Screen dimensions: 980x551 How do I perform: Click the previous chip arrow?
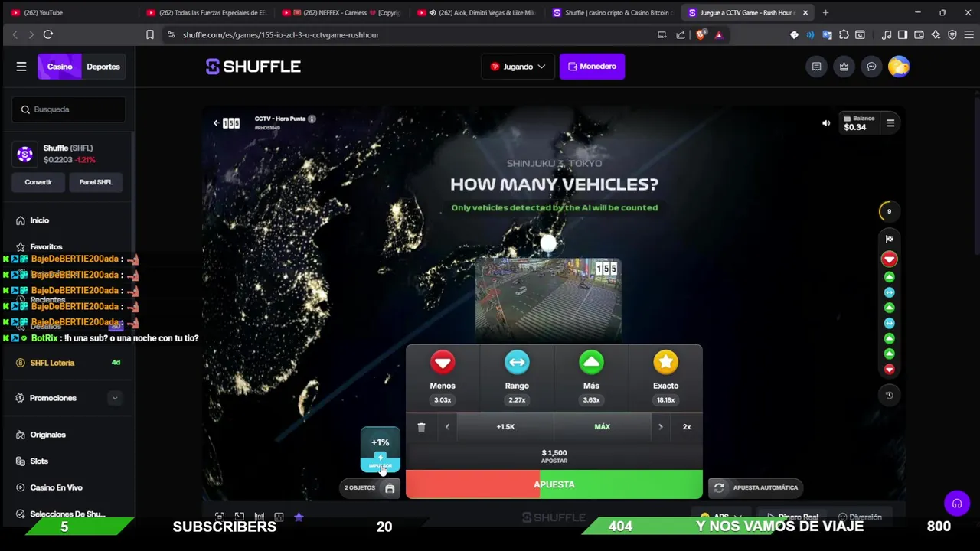pos(447,427)
